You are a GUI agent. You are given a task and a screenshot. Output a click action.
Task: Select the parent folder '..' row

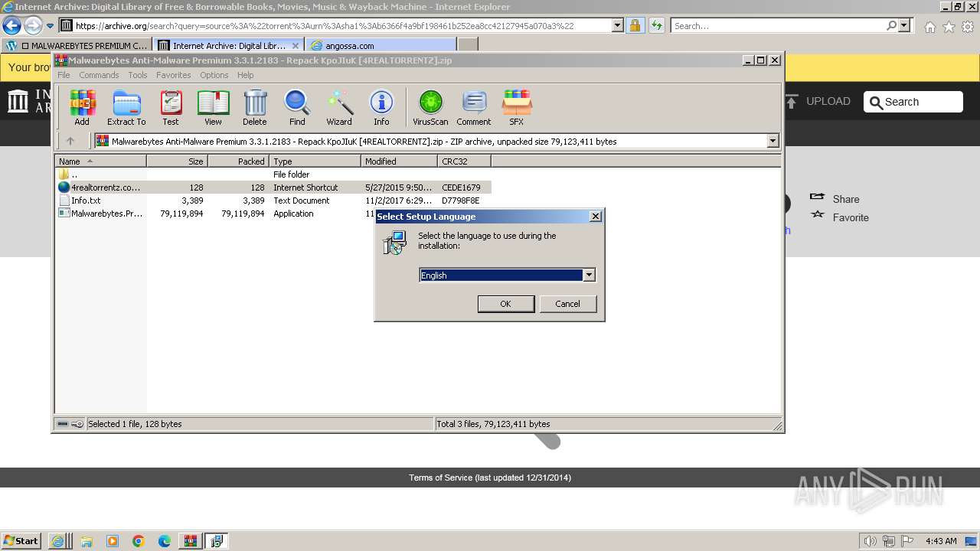[x=273, y=174]
